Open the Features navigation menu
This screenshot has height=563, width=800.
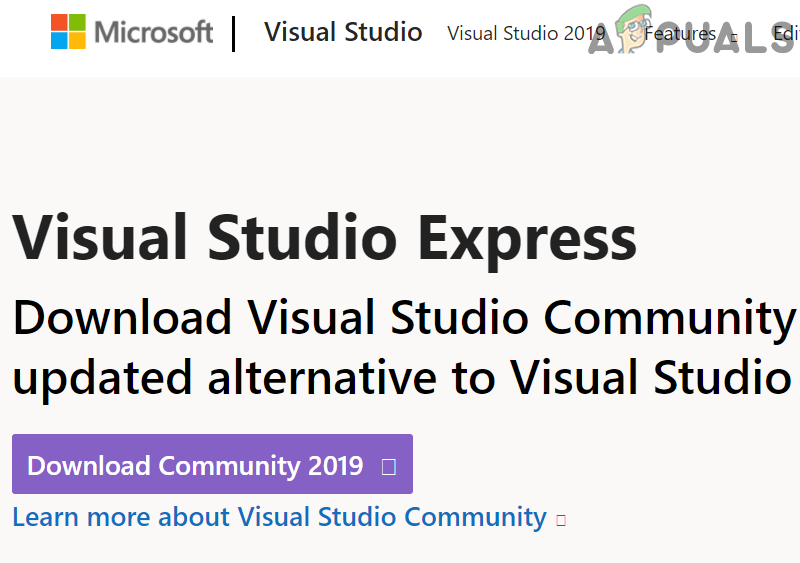682,33
